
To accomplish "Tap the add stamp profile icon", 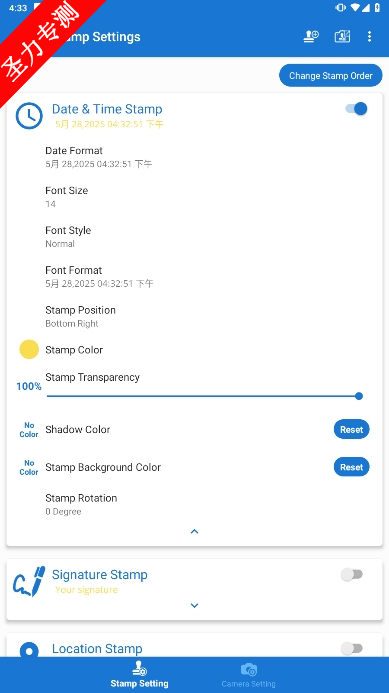I will (311, 36).
